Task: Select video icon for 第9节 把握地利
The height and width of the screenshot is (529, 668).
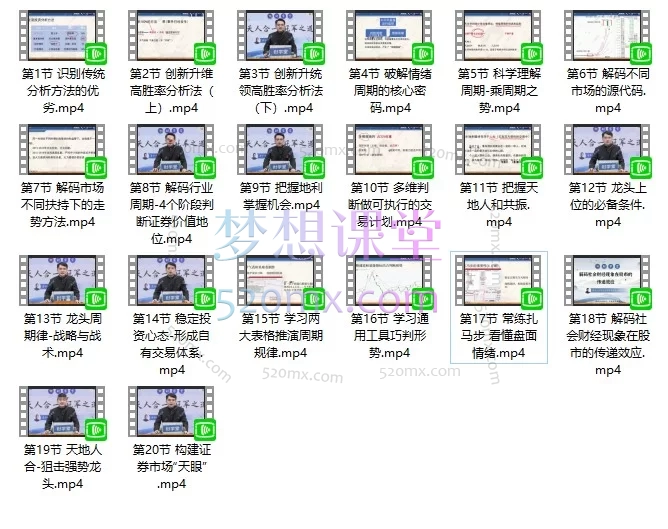Action: (x=280, y=150)
